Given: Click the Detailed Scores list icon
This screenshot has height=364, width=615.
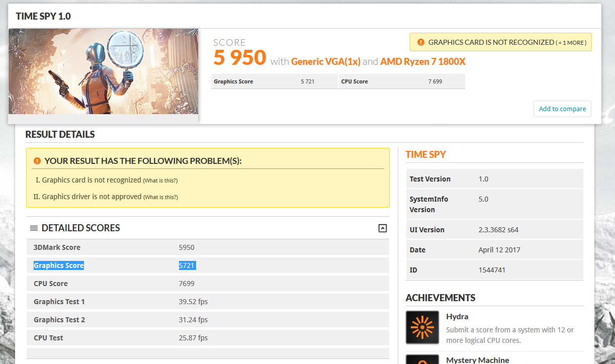Looking at the screenshot, I should pos(34,228).
